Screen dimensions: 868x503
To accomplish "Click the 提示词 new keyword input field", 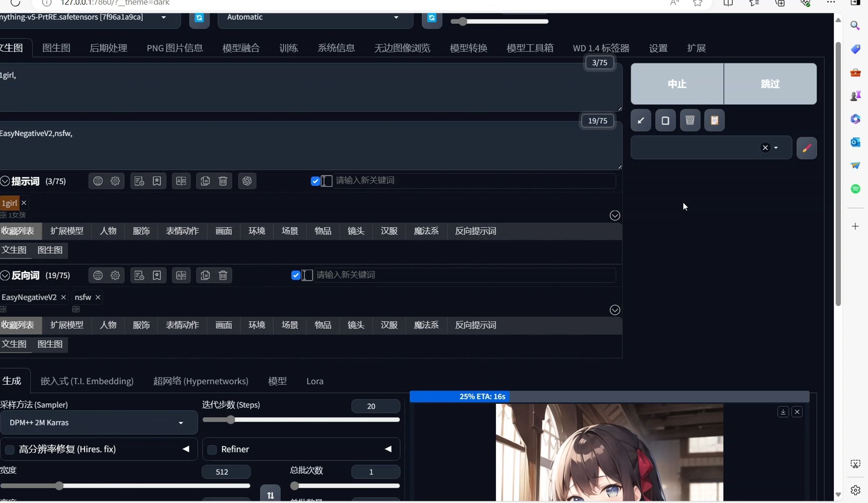I will 474,181.
